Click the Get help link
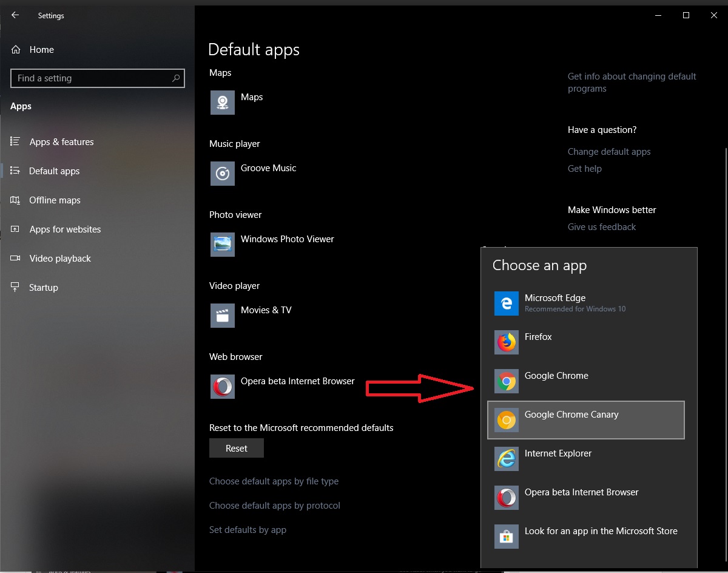728x573 pixels. click(x=585, y=169)
